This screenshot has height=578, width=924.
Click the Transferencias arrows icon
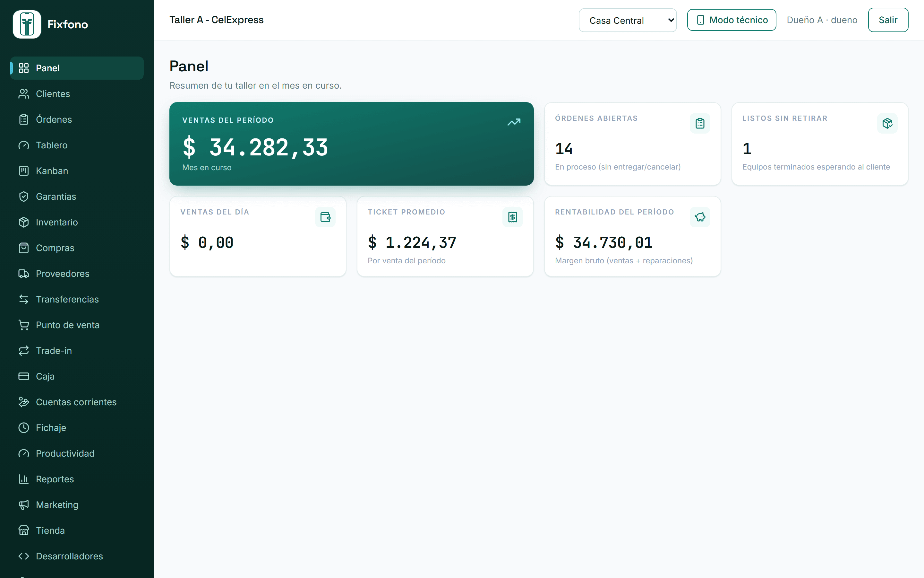[24, 299]
